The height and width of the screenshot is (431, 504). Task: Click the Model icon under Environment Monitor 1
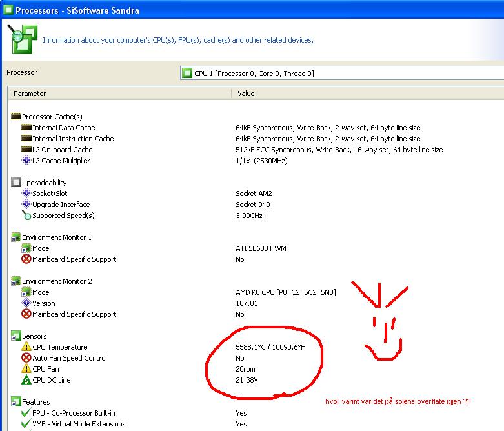click(x=26, y=248)
